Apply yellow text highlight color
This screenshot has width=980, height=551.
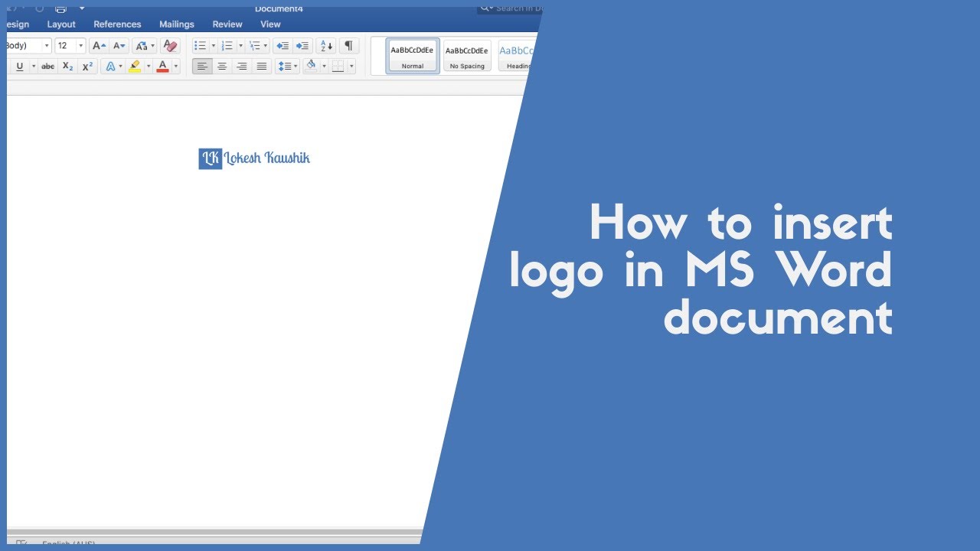[135, 67]
